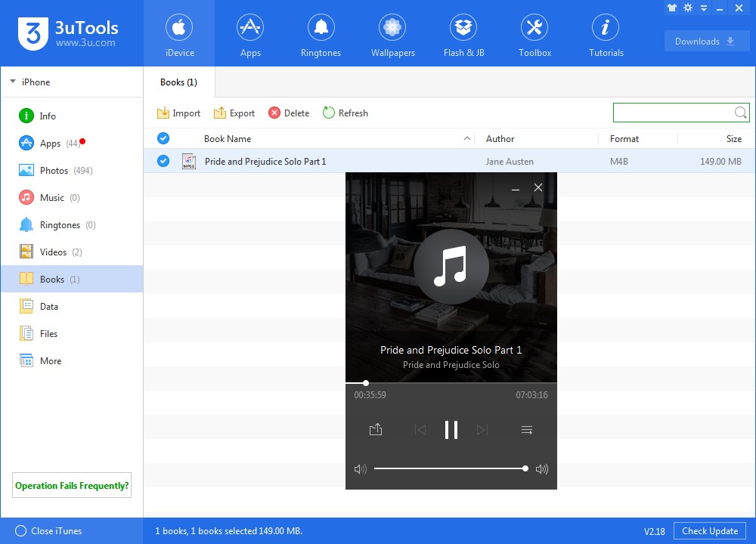This screenshot has height=544, width=756.
Task: Uncheck Pride and Prejudice Solo Part 1
Action: coord(163,161)
